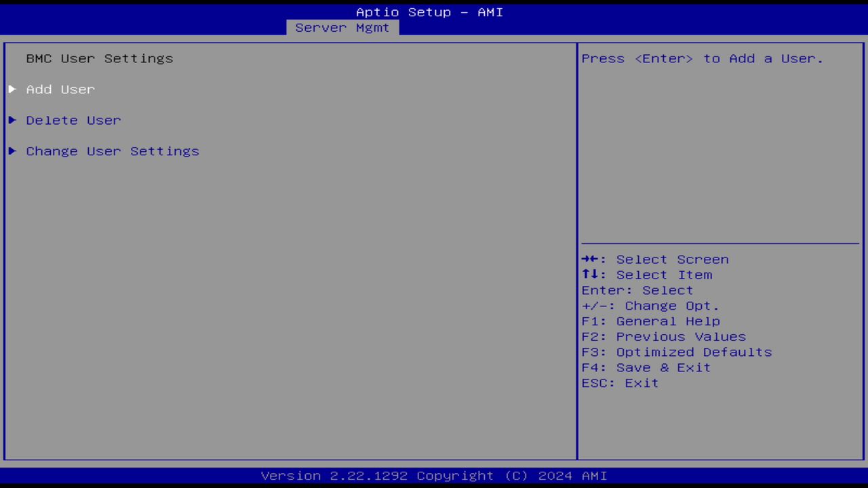868x488 pixels.
Task: Click the F1: General Help hint
Action: click(x=651, y=321)
